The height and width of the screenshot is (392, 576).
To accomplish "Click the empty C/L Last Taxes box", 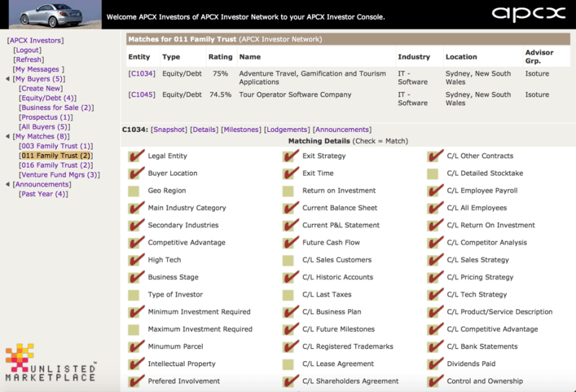I will coord(288,295).
